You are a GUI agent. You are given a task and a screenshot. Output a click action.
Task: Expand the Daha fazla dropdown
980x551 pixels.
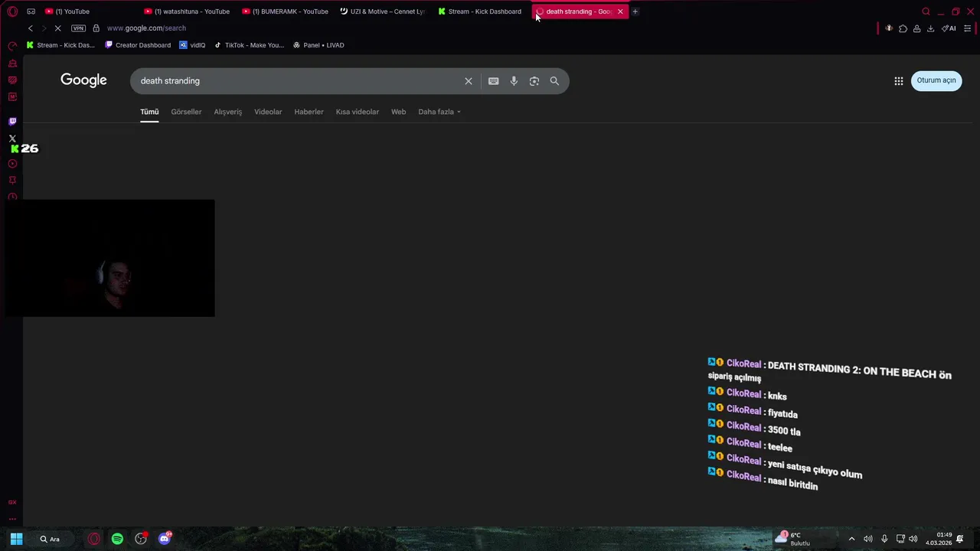point(439,112)
